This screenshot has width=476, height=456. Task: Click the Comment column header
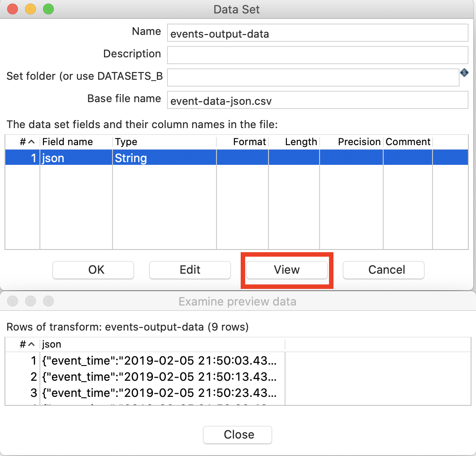[x=408, y=142]
